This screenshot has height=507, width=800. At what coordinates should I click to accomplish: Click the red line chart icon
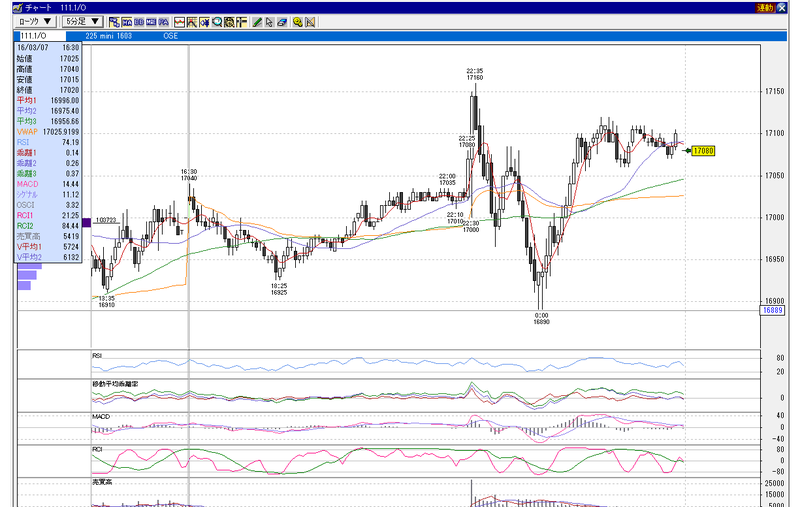[179, 22]
